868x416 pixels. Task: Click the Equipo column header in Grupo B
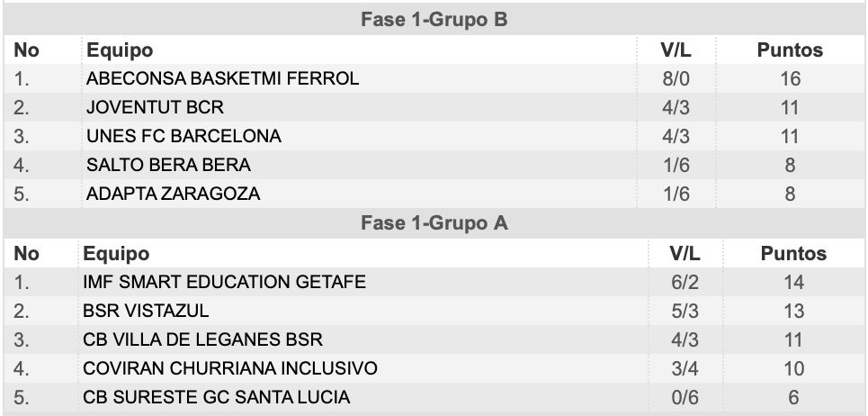(x=120, y=50)
